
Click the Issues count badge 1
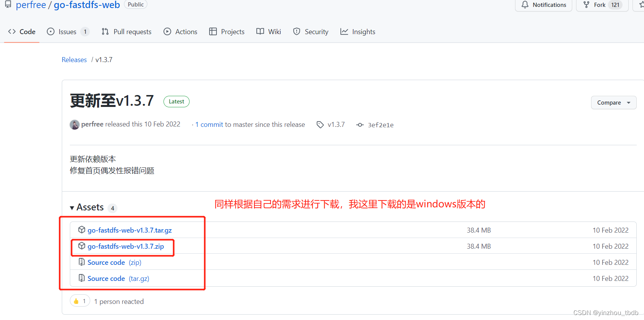[85, 32]
